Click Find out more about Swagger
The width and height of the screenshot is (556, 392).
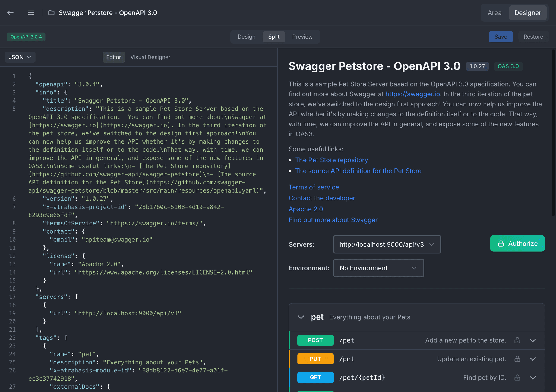[x=333, y=220]
